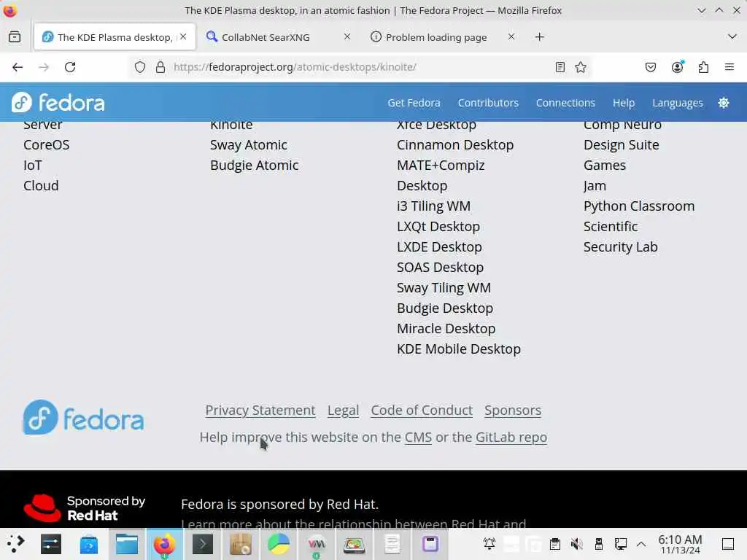Open Privacy Statement link

click(260, 411)
